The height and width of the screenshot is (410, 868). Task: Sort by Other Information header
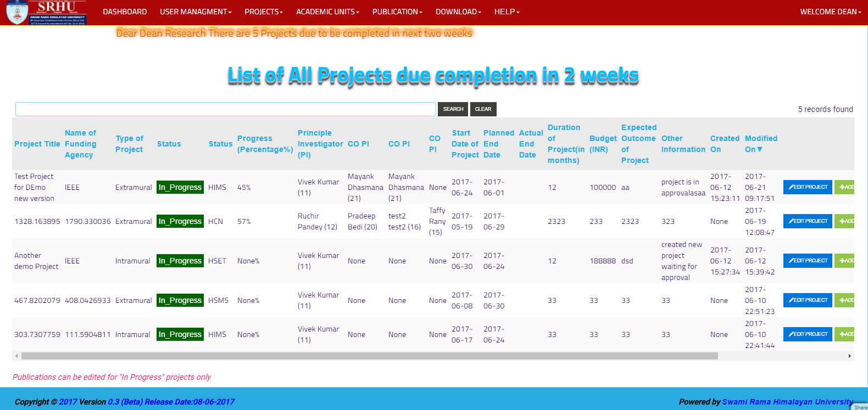click(x=683, y=144)
